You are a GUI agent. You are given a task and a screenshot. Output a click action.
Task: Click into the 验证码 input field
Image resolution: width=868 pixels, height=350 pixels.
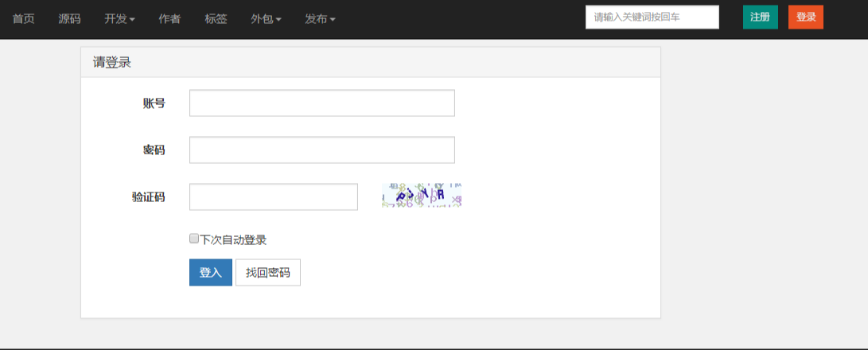(x=274, y=196)
